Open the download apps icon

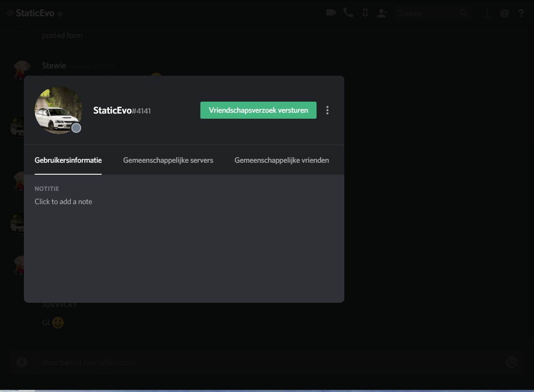pyautogui.click(x=487, y=13)
